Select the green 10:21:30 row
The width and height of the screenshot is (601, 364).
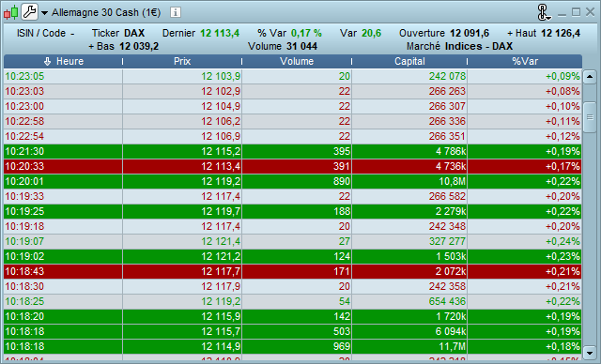tap(293, 152)
